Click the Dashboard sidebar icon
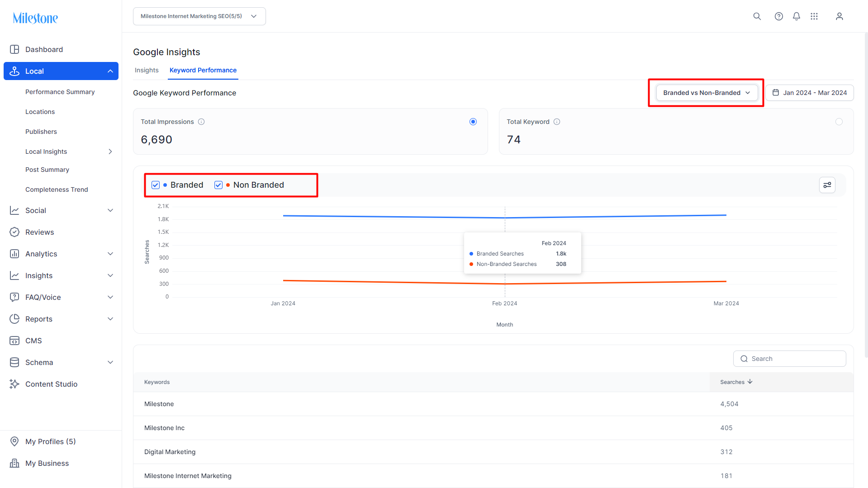 14,49
